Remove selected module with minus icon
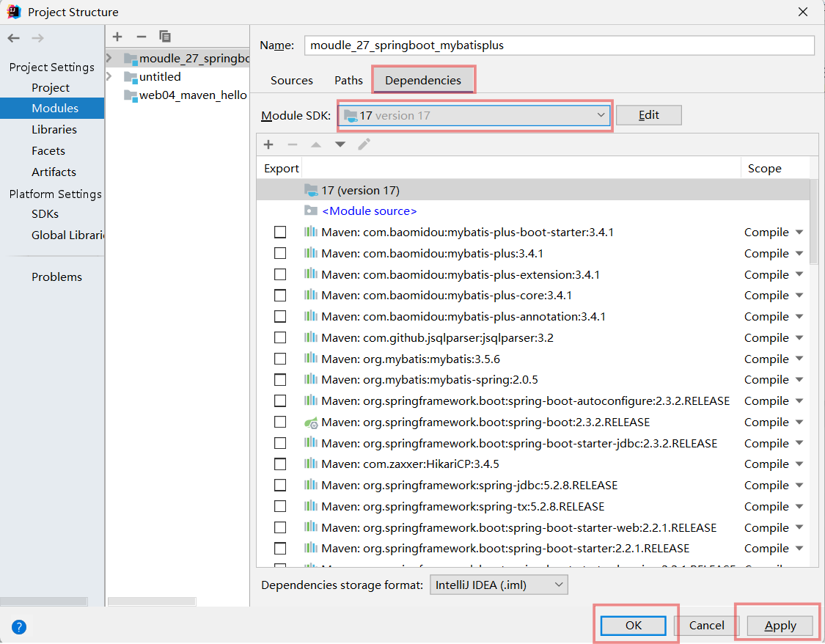Viewport: 825px width, 644px height. tap(141, 36)
